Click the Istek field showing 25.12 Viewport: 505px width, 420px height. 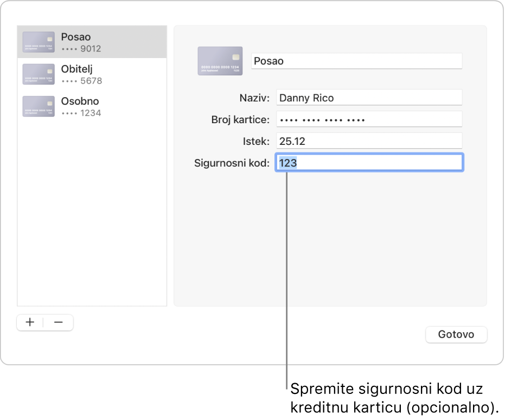point(369,141)
